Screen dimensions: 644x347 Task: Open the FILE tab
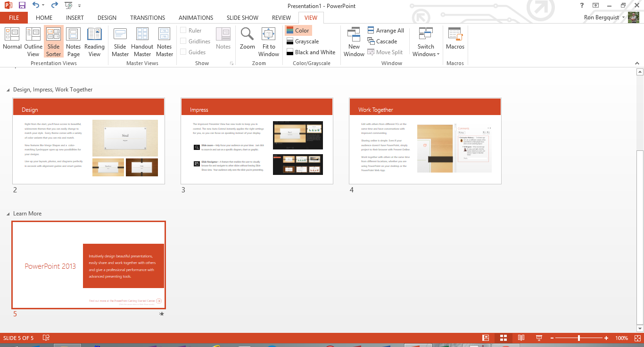[14, 18]
